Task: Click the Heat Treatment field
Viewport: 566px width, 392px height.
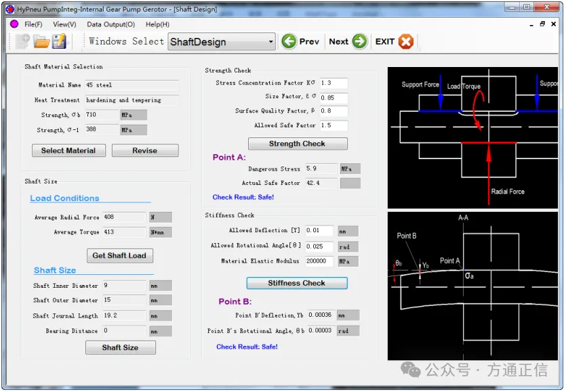Action: tap(132, 100)
